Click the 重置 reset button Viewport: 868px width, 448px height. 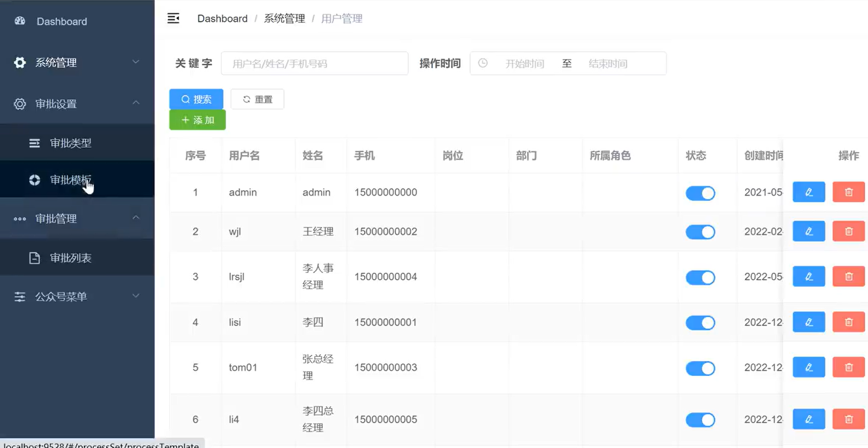[x=257, y=99]
